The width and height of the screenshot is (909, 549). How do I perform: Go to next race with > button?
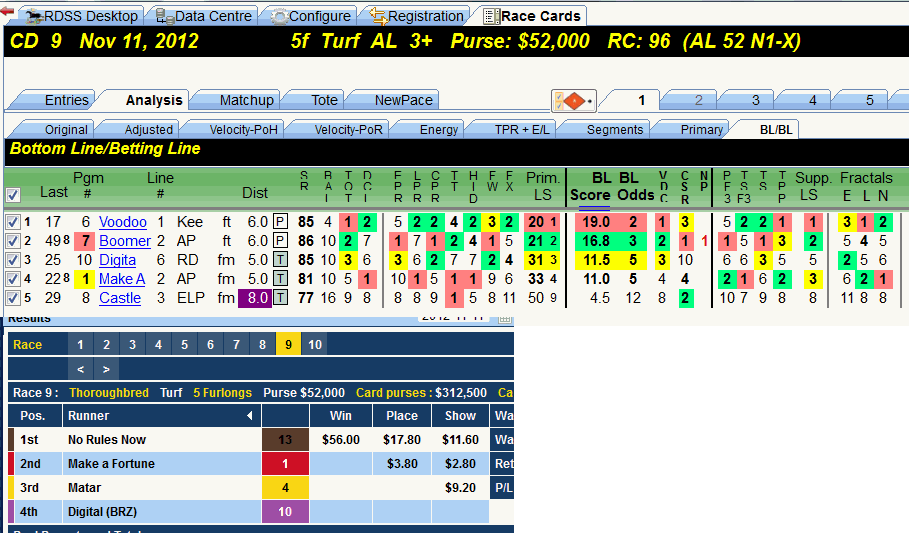click(x=106, y=369)
